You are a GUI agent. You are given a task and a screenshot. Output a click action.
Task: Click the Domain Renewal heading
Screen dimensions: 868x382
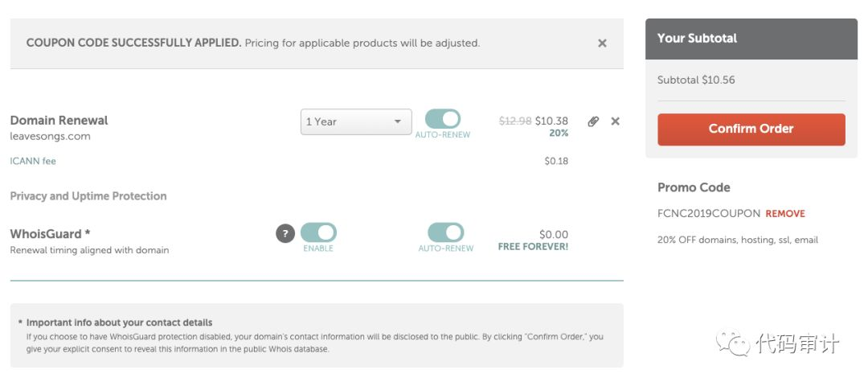[59, 120]
